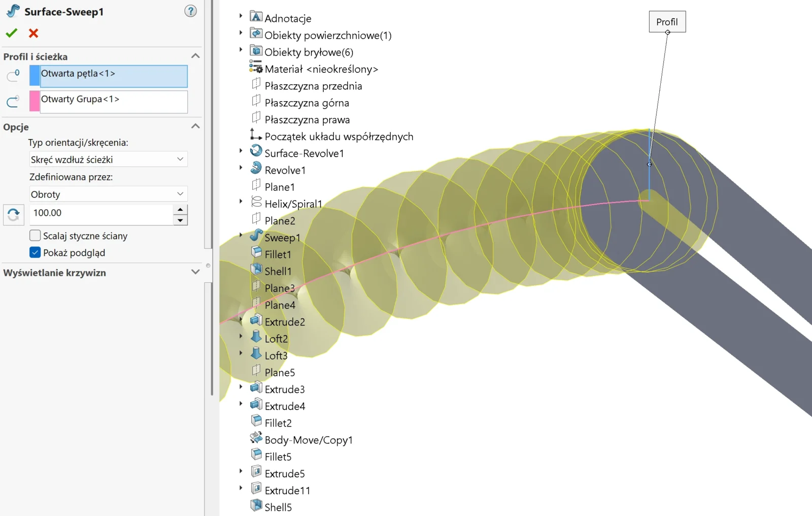The height and width of the screenshot is (516, 812).
Task: Cancel the sweep with the red X
Action: pos(33,33)
